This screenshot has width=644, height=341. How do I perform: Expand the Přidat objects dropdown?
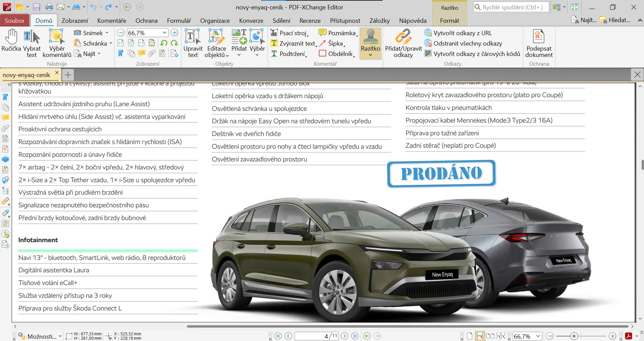coord(239,55)
